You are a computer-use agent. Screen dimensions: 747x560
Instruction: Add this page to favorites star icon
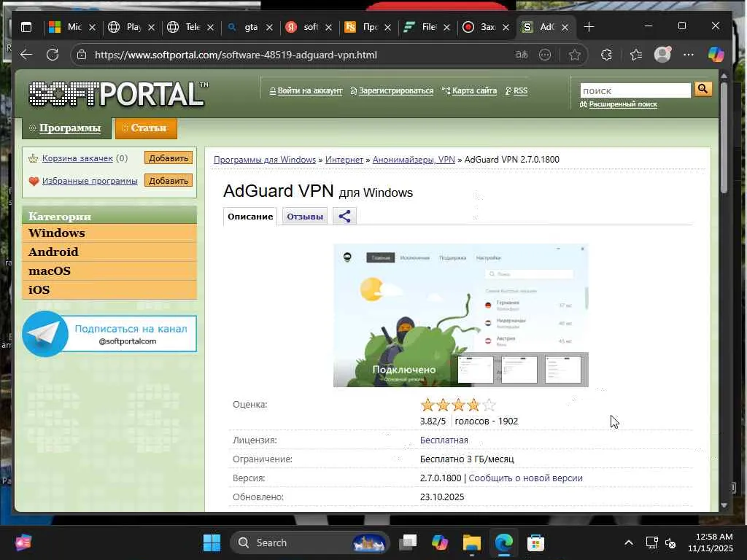pyautogui.click(x=575, y=55)
